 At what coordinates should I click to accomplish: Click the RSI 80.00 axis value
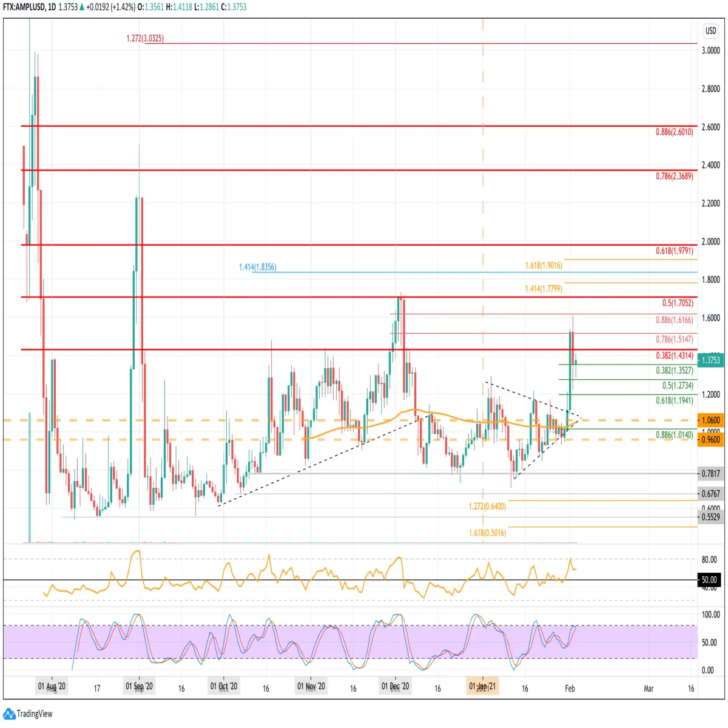(x=709, y=559)
